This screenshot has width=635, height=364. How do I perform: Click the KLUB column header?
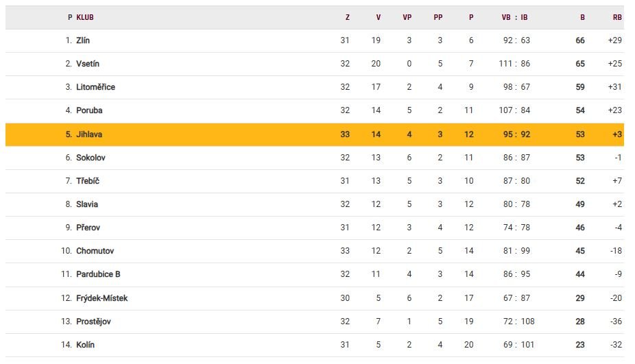pos(84,18)
